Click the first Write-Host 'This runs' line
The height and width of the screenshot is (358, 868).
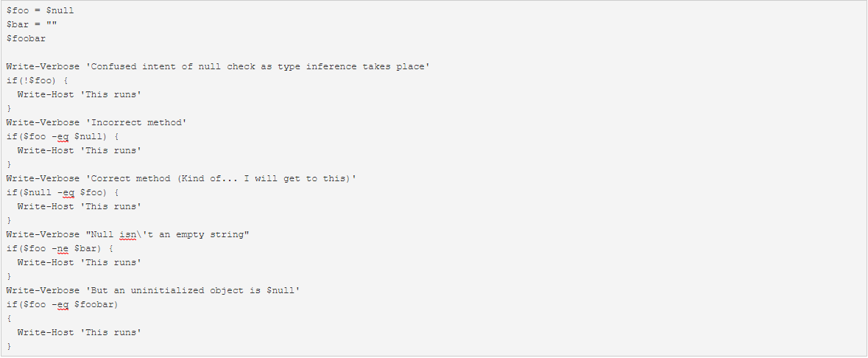coord(79,94)
